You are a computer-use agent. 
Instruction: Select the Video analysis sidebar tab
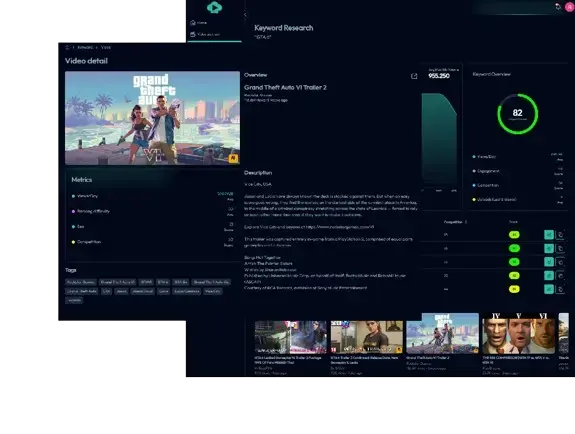point(205,34)
